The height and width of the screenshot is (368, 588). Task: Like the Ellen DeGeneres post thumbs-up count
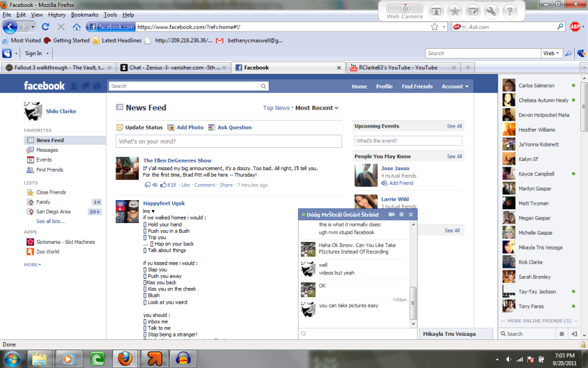point(168,185)
